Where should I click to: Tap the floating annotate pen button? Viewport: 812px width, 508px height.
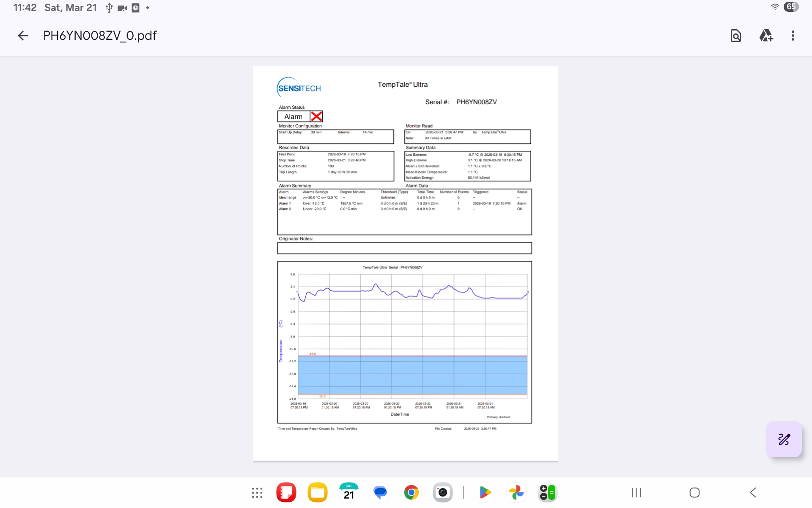coord(784,439)
